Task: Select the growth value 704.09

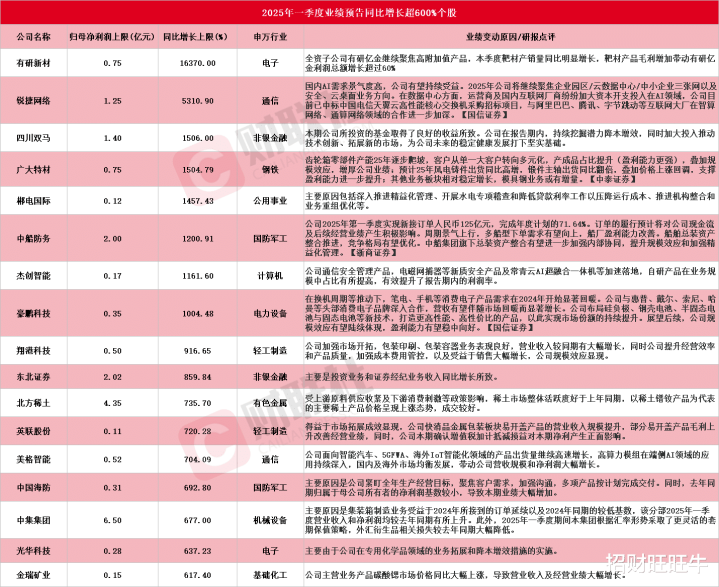Action: (x=198, y=459)
